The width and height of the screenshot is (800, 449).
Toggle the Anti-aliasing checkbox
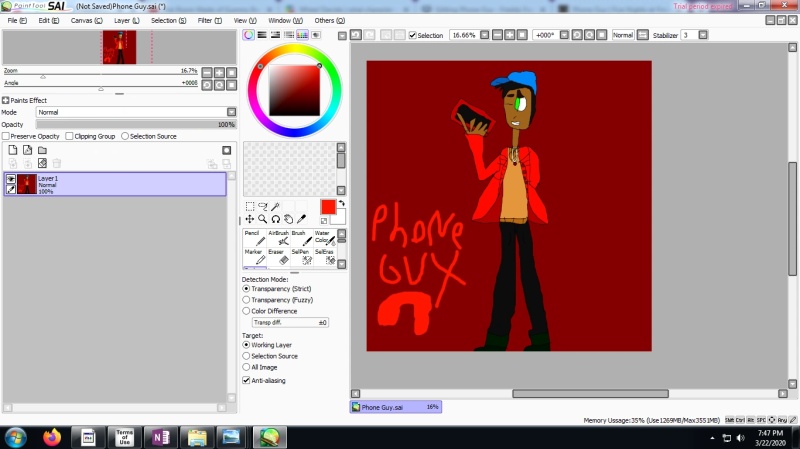246,381
